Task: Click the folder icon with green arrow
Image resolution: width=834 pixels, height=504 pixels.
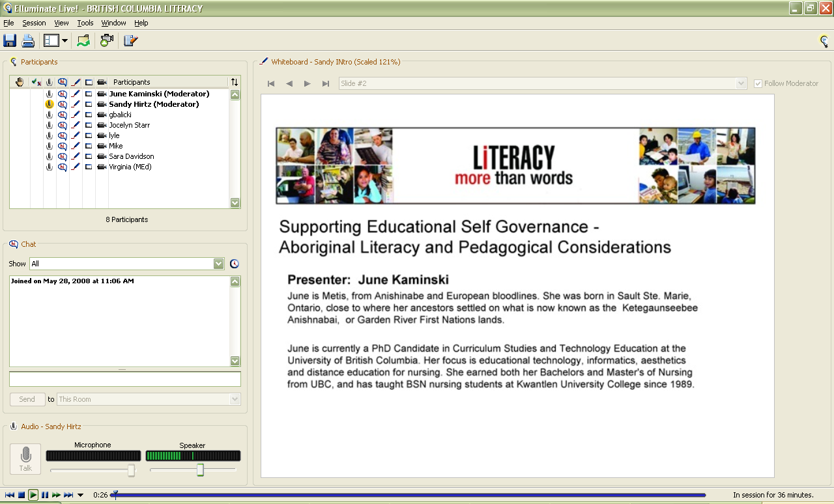Action: pos(83,41)
